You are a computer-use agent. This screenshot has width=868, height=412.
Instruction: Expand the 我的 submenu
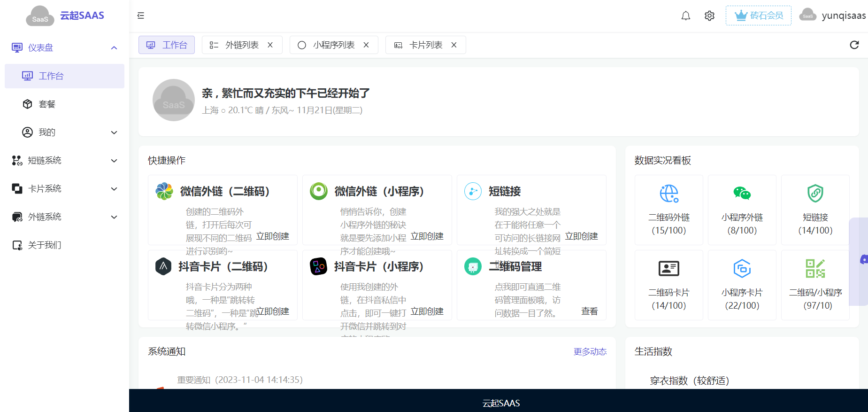pos(64,132)
